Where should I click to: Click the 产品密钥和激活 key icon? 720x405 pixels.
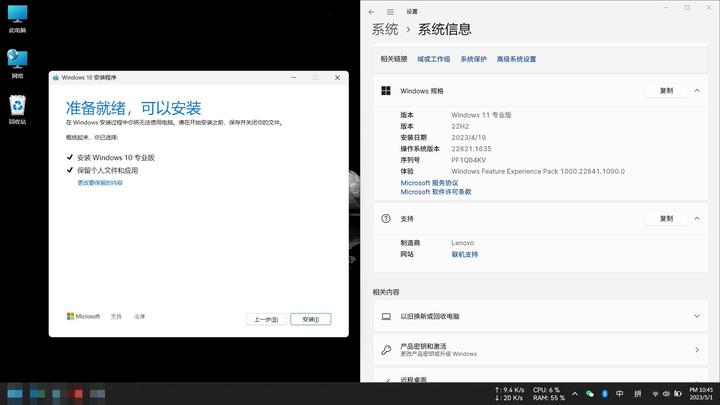386,350
